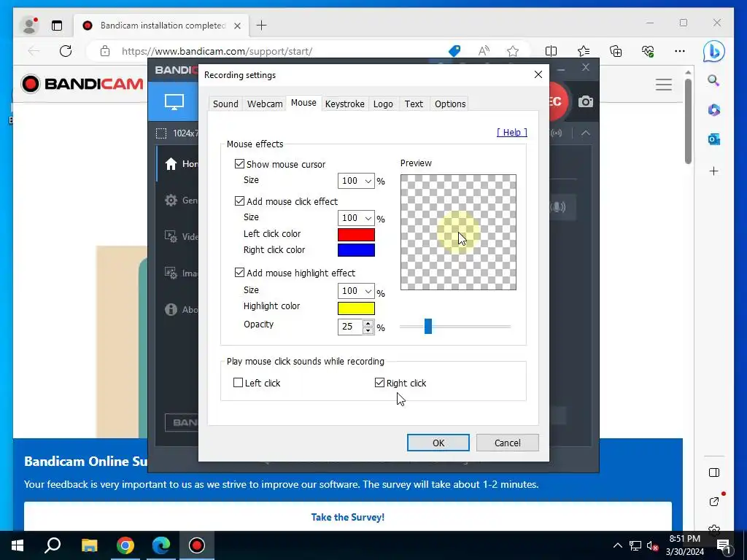Toggle the Show mouse cursor checkbox

239,164
